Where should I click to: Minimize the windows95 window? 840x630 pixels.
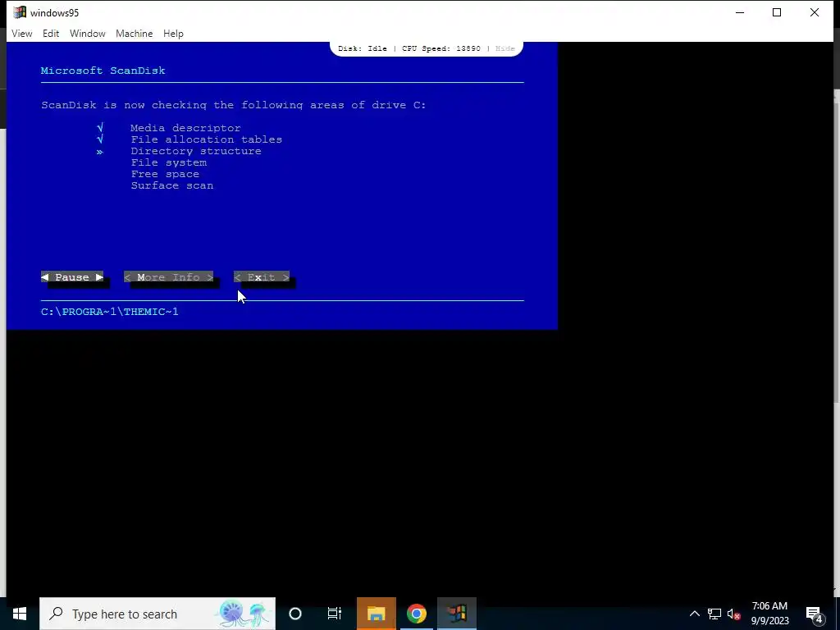pos(740,12)
